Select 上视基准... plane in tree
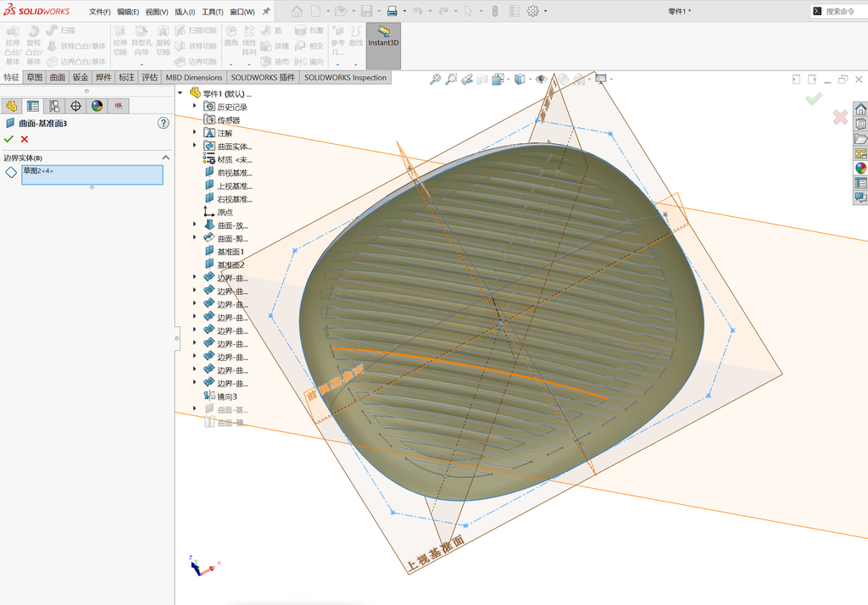Screen dimensions: 868x605 [228, 186]
